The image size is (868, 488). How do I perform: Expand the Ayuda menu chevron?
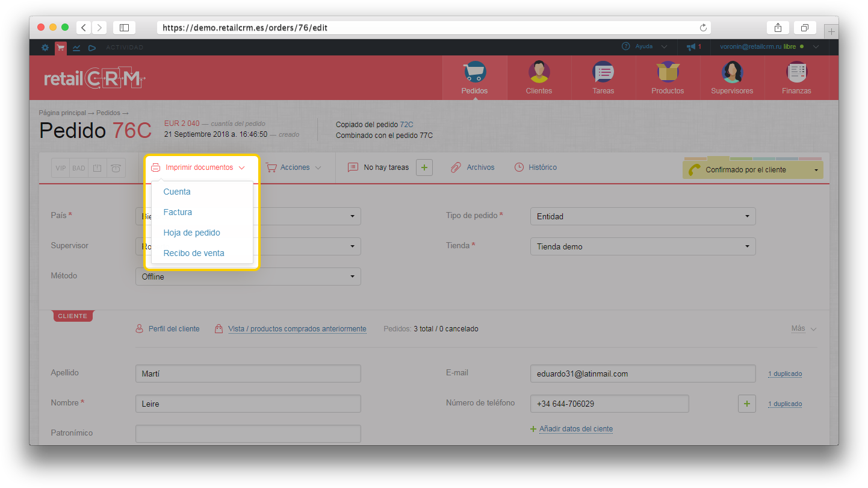coord(665,46)
